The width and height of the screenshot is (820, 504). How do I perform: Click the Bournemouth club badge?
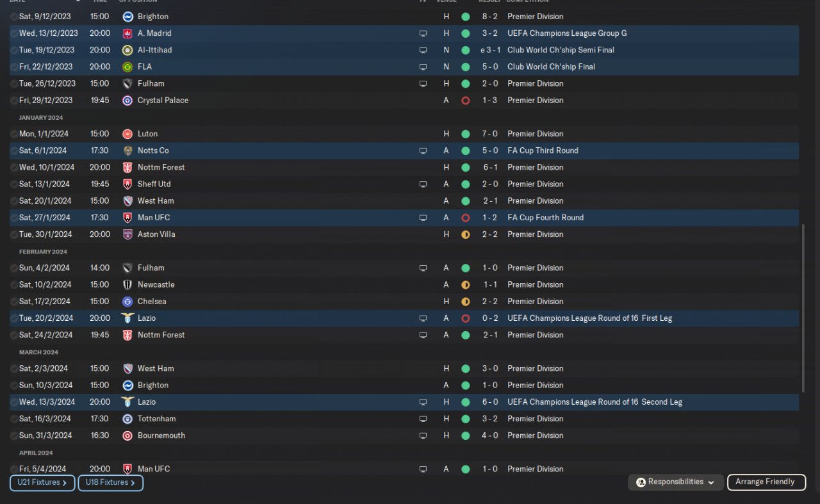coord(127,435)
